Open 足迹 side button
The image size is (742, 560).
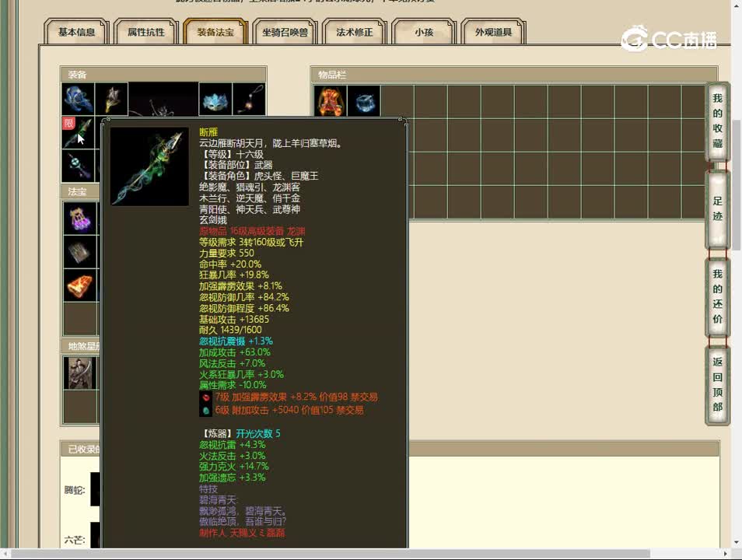[x=717, y=208]
